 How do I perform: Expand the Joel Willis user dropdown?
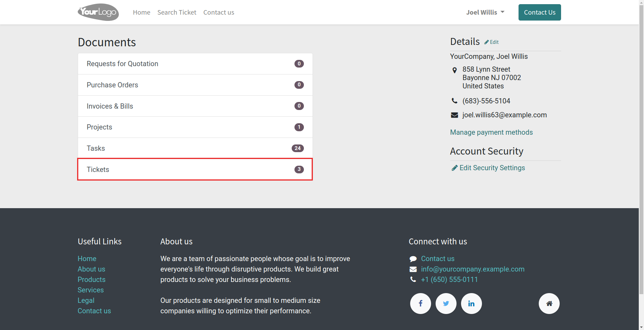click(485, 13)
